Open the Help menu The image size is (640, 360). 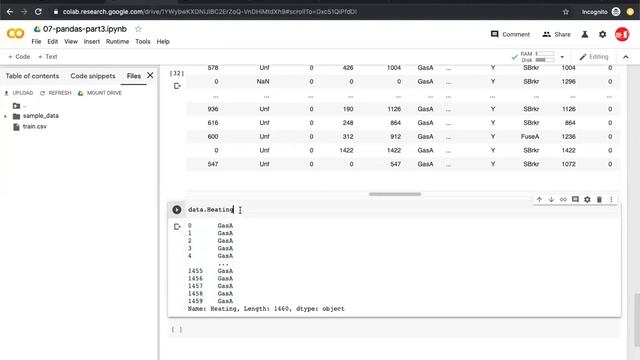click(x=163, y=42)
